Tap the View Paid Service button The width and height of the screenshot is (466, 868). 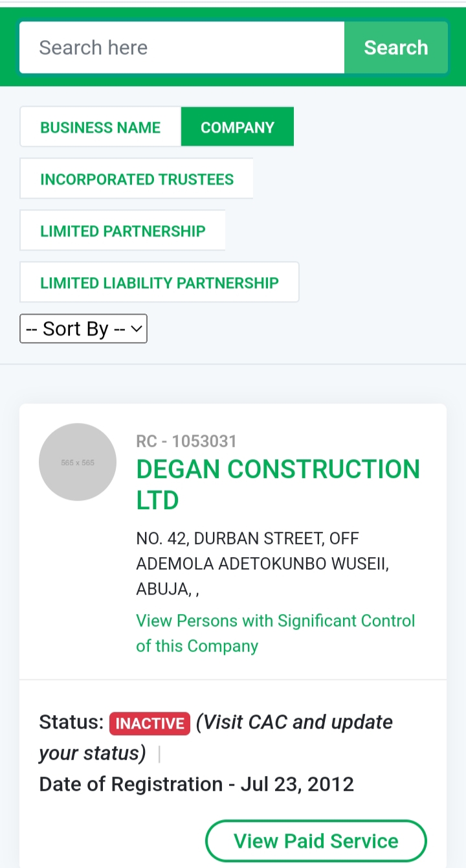point(316,841)
